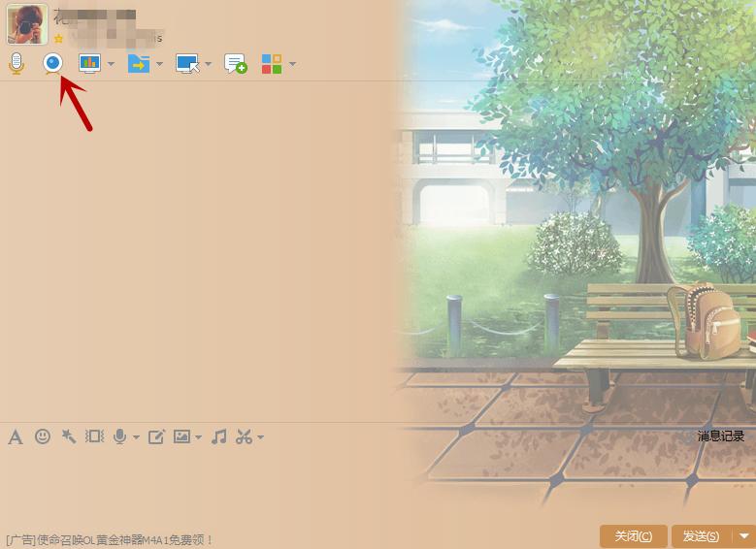Send a picture with the image icon
The width and height of the screenshot is (756, 549).
click(181, 436)
